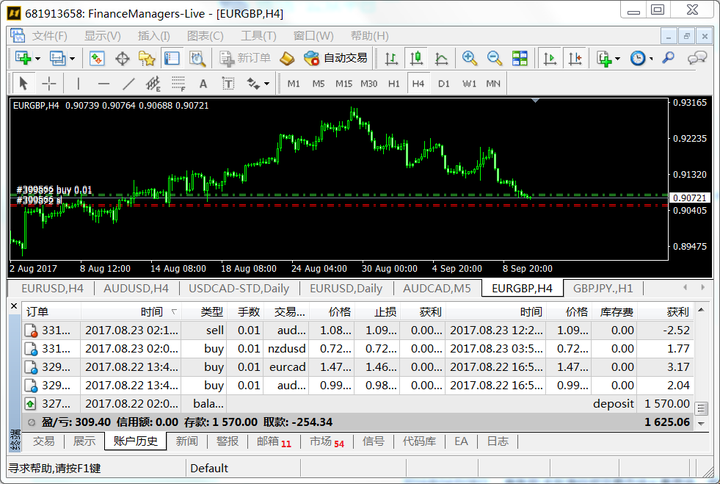
Task: Click the New Chart icon
Action: [22, 58]
